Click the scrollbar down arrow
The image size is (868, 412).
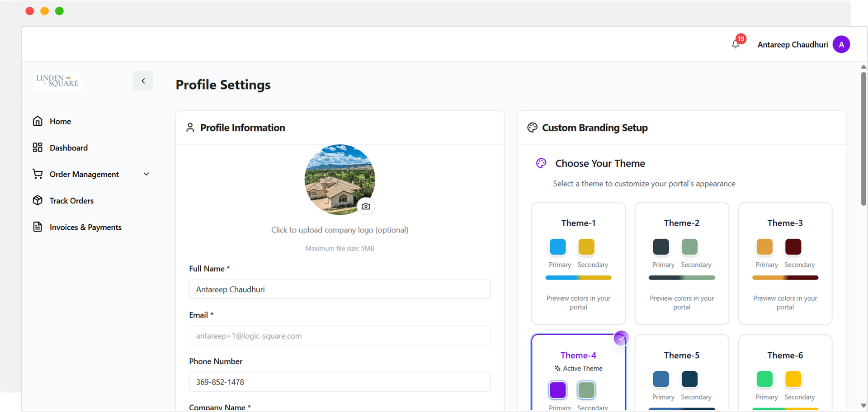[x=863, y=406]
